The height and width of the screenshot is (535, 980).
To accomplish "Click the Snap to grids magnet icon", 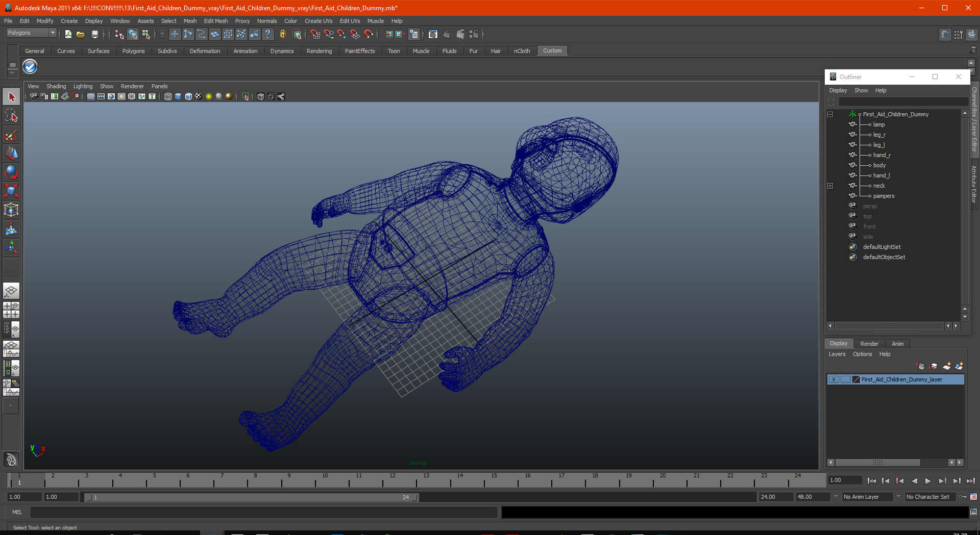I will (x=315, y=34).
